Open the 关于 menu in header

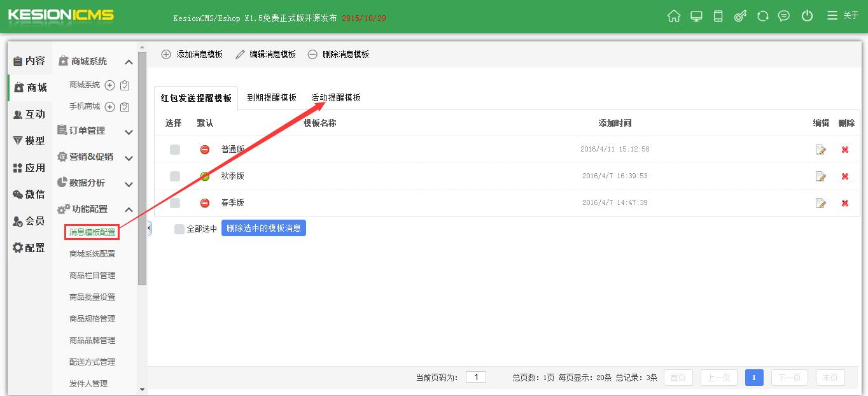tap(843, 16)
